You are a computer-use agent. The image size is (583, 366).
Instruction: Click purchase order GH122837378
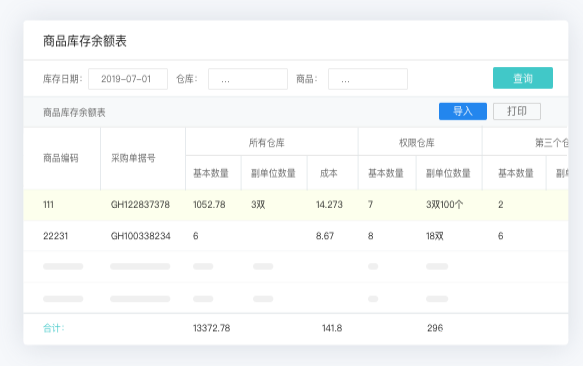(140, 205)
